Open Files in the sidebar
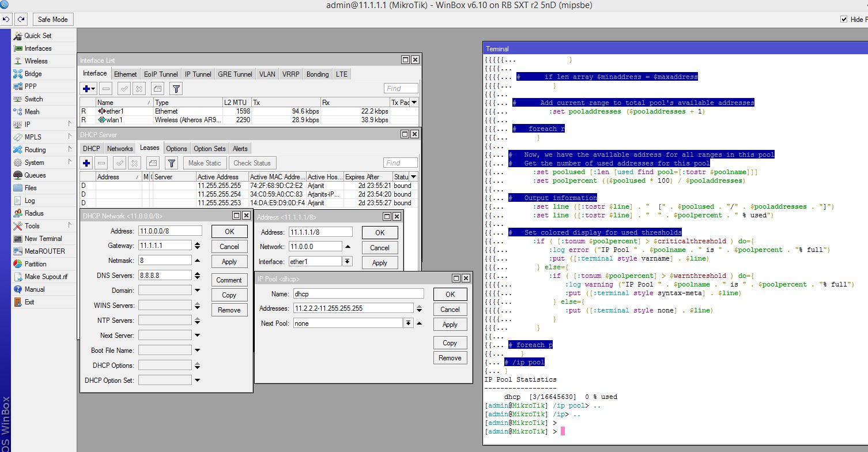868x452 pixels. [x=31, y=188]
